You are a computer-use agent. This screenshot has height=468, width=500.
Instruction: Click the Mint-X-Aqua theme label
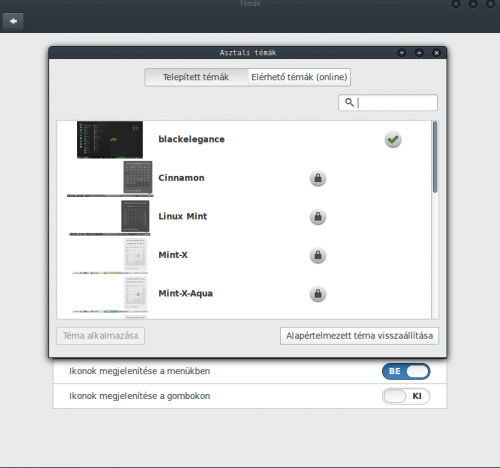point(185,294)
